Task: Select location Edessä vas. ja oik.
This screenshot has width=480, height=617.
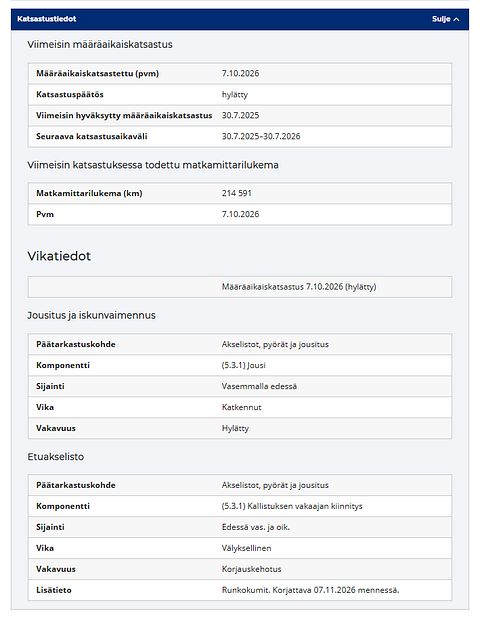Action: coord(256,527)
